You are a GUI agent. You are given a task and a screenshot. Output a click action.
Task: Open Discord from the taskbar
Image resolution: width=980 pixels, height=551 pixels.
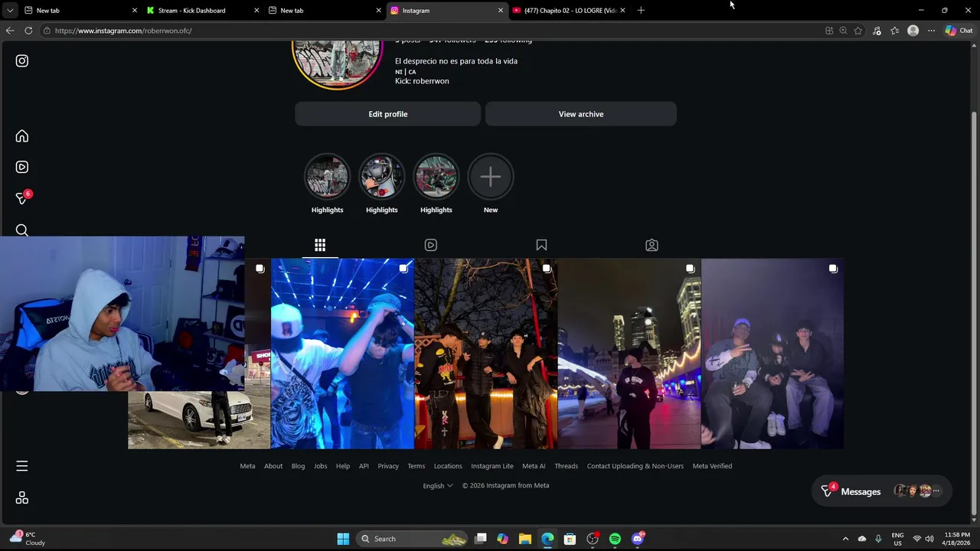[638, 539]
